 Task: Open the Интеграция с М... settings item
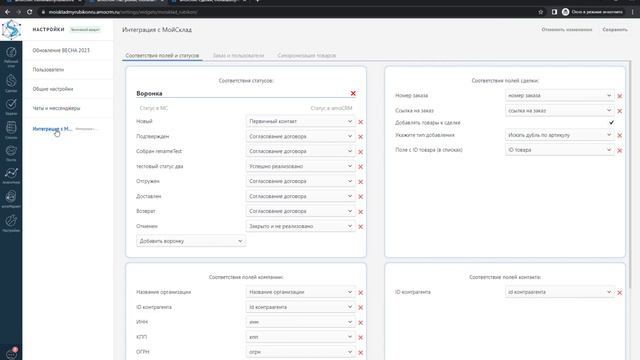52,129
